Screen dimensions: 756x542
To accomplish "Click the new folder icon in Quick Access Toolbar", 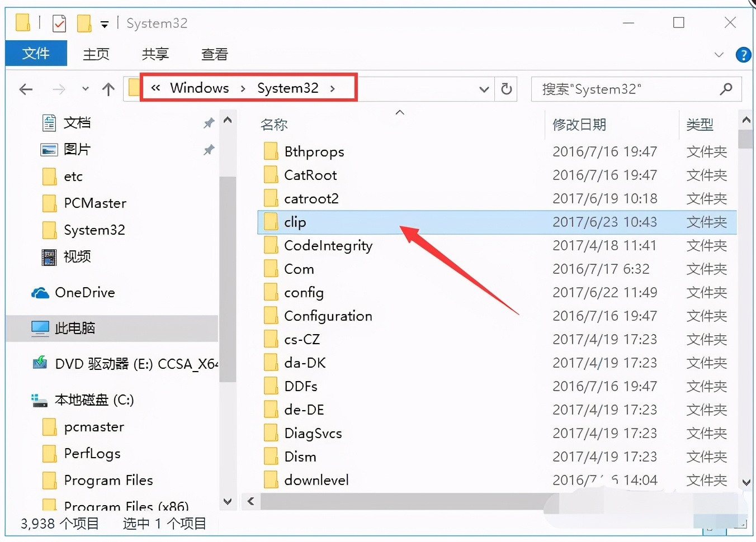I will [84, 23].
